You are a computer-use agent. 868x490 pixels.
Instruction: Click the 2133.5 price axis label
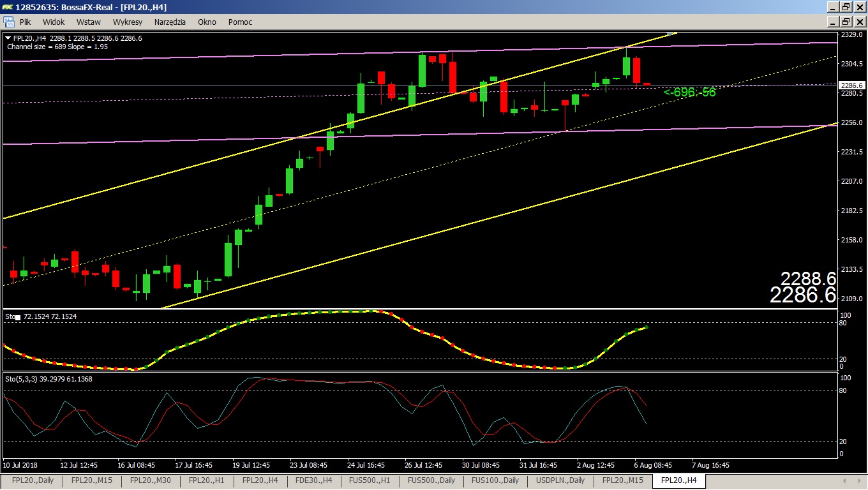pyautogui.click(x=852, y=269)
